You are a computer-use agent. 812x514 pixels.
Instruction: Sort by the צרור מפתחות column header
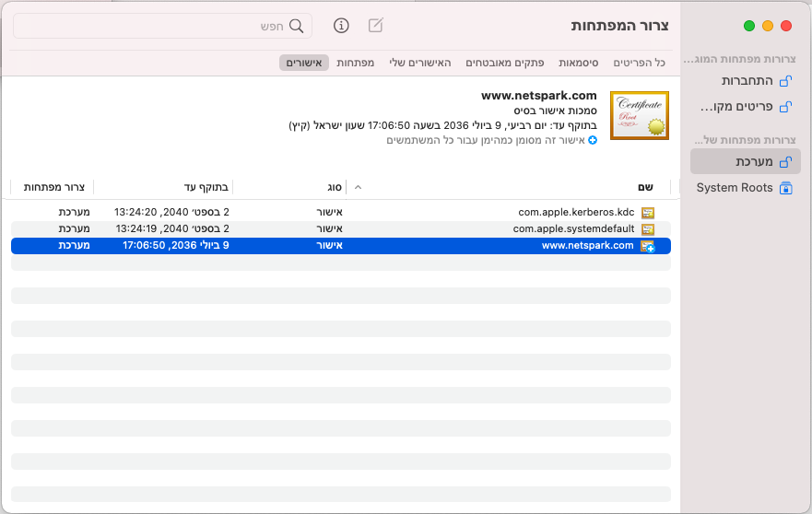click(53, 187)
